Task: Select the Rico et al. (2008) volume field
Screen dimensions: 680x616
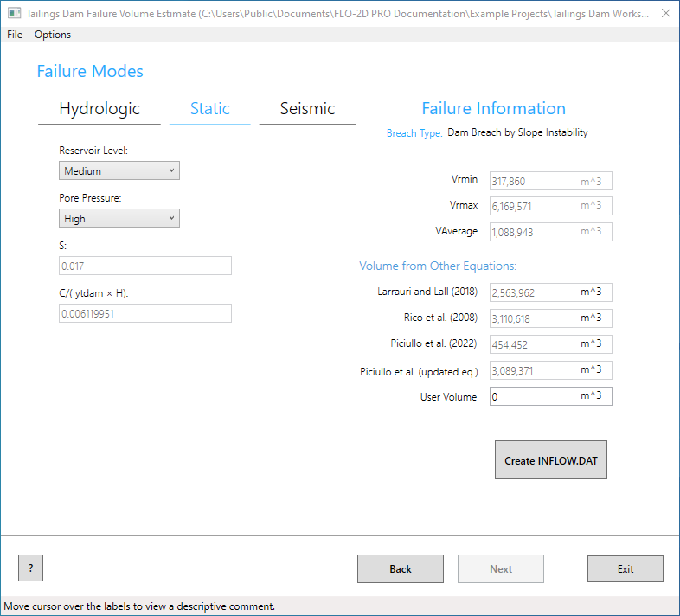Action: click(534, 318)
